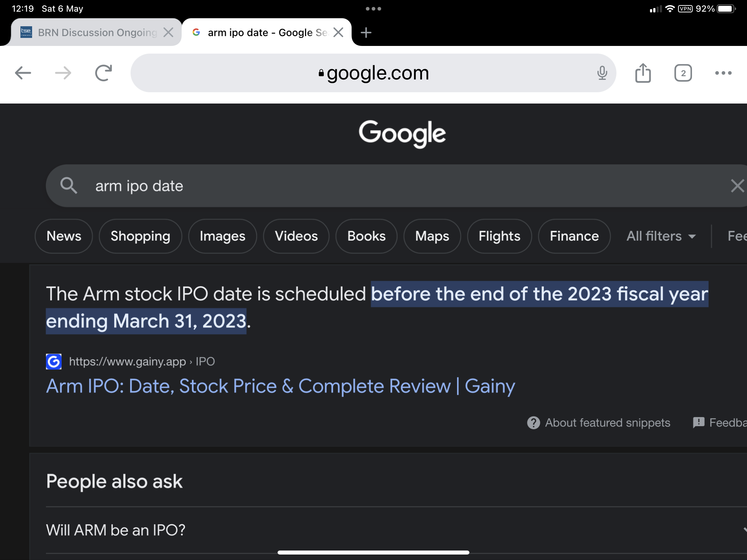Image resolution: width=747 pixels, height=560 pixels.
Task: Tap the Wi-Fi status icon
Action: click(x=670, y=9)
